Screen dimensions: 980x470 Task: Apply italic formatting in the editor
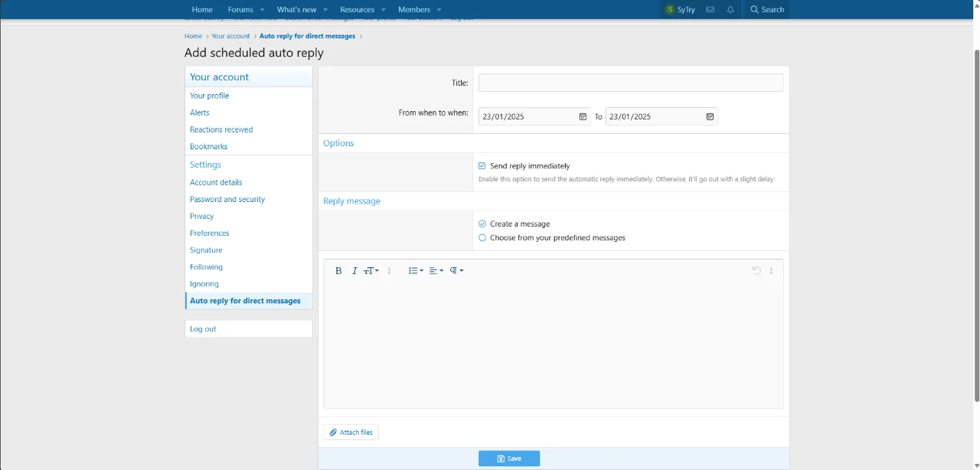[354, 271]
